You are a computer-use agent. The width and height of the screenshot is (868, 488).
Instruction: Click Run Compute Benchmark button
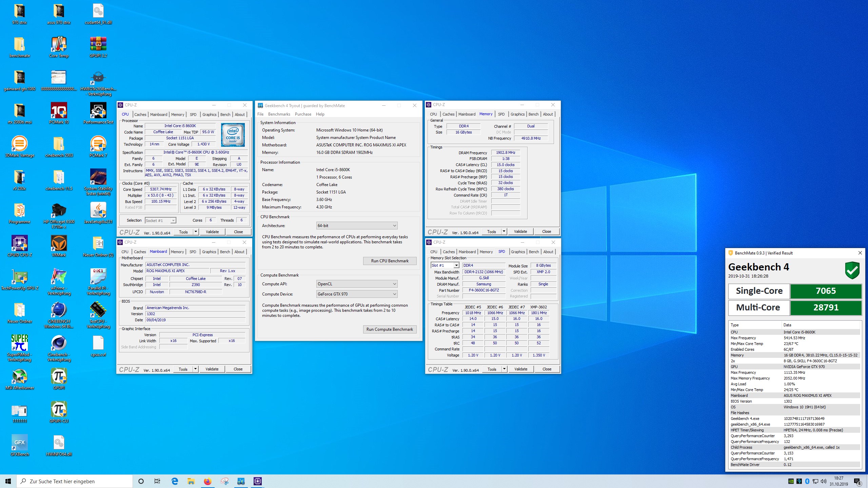pos(390,329)
